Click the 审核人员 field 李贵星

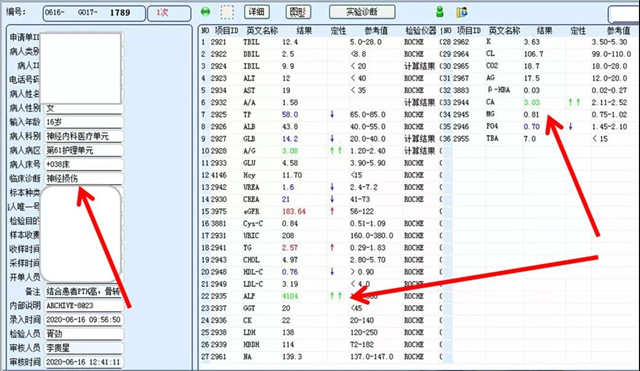(x=83, y=348)
